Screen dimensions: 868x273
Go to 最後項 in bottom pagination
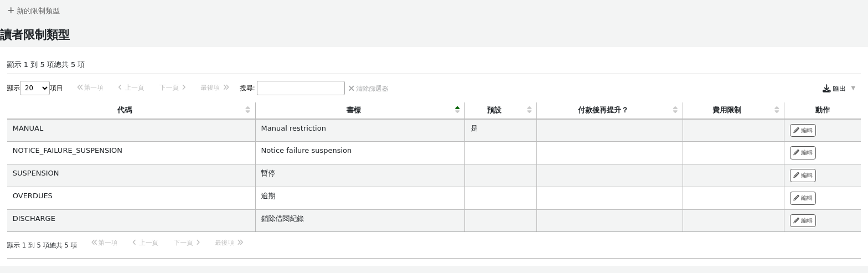pos(229,243)
